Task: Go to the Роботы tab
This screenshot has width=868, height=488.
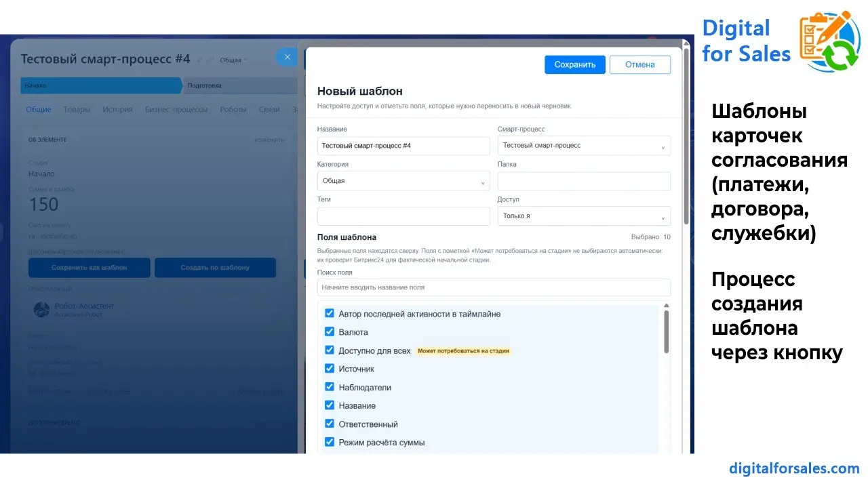Action: click(x=233, y=109)
